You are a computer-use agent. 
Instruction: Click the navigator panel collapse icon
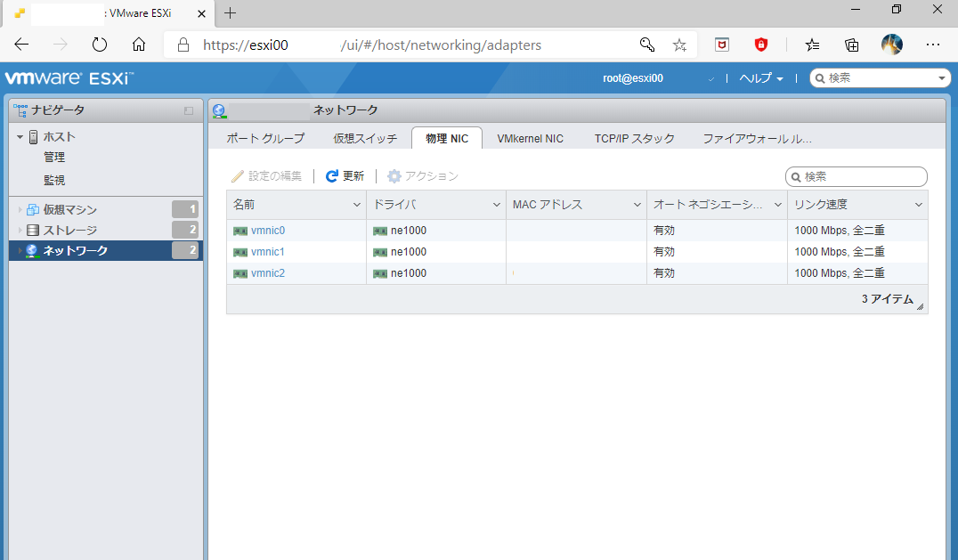point(189,110)
